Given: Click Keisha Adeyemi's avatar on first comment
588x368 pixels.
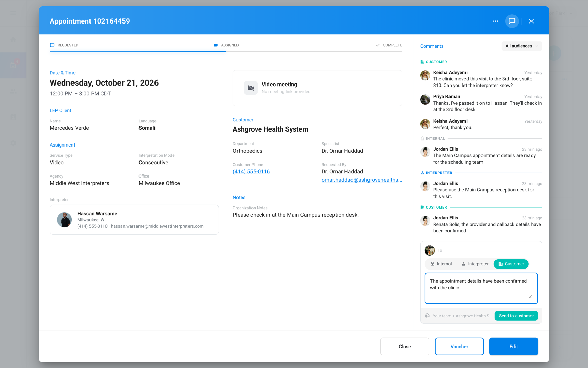Looking at the screenshot, I should (425, 75).
